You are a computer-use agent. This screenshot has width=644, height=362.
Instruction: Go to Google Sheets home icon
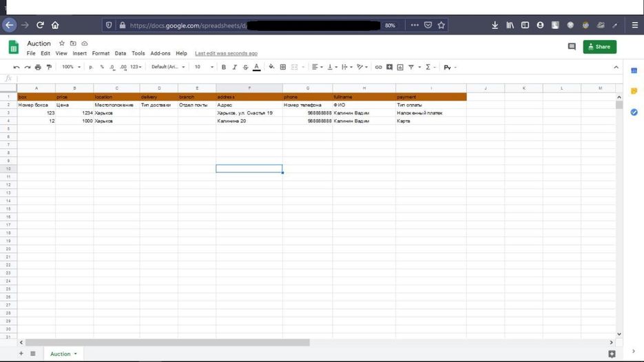(14, 48)
